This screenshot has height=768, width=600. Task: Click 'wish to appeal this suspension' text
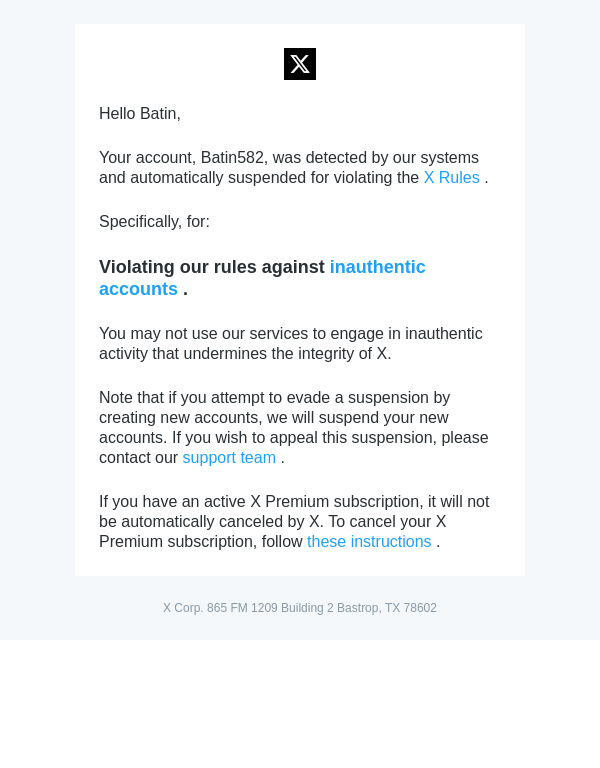[x=310, y=438]
